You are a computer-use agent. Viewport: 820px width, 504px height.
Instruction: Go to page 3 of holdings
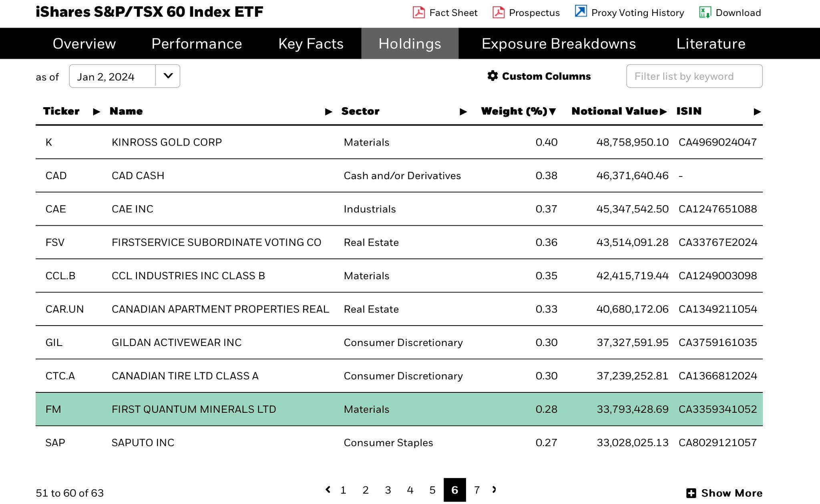(388, 490)
